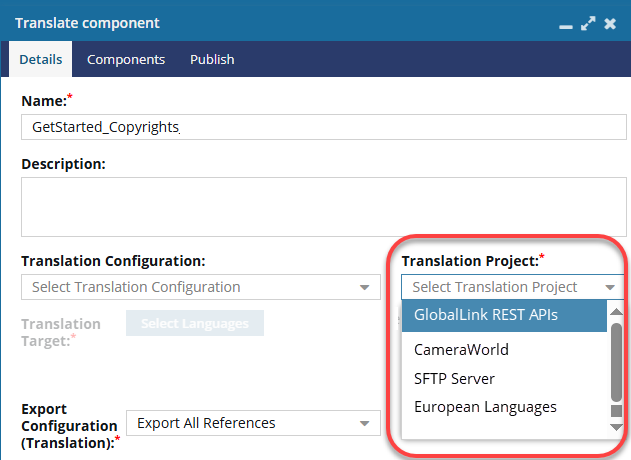
Task: Switch to the Details tab
Action: click(41, 59)
